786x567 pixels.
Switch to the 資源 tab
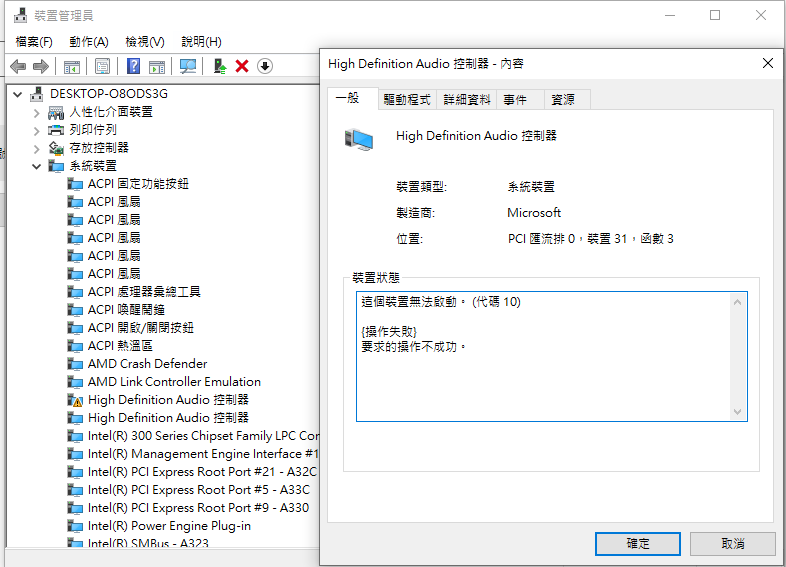coord(567,100)
